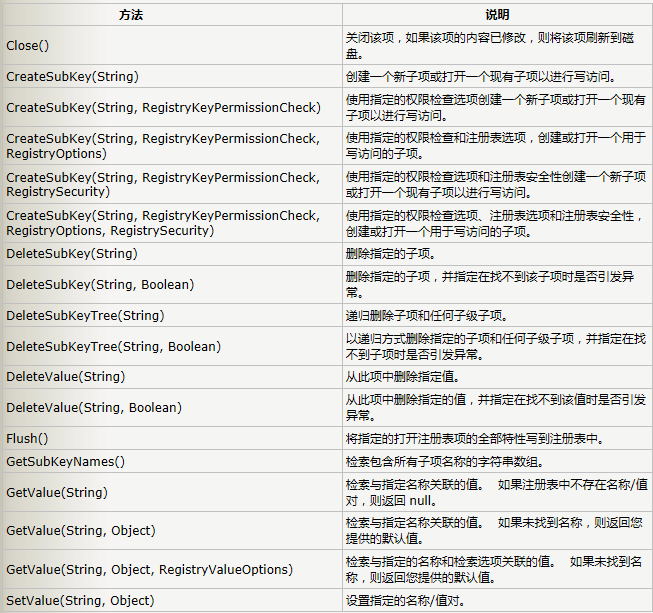Click the 说明 column header
The width and height of the screenshot is (653, 613).
[497, 15]
